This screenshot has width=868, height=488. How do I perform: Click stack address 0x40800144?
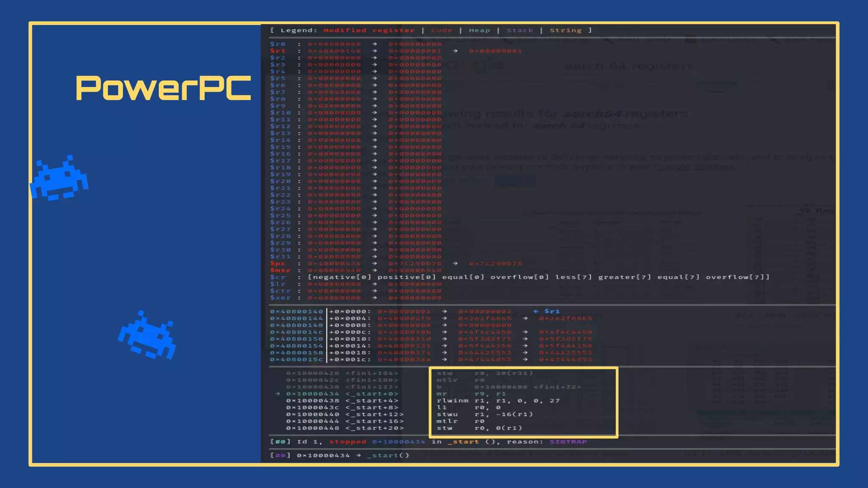296,318
